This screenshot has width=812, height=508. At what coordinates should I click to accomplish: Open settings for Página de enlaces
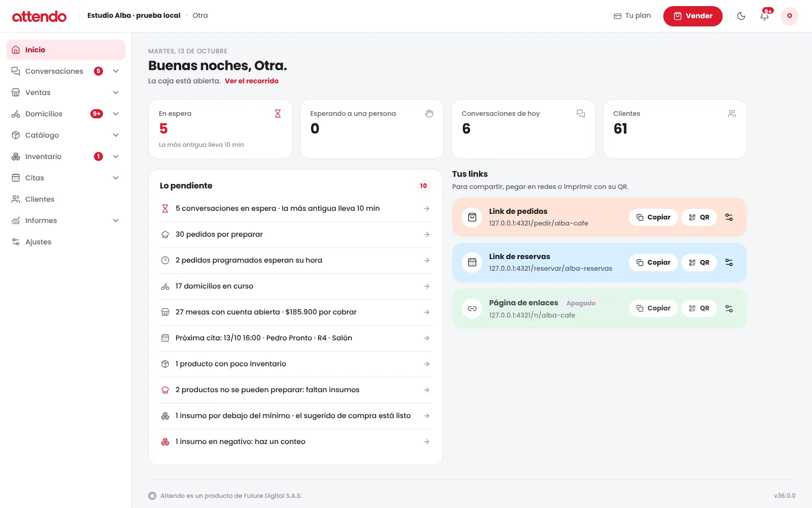pos(729,308)
